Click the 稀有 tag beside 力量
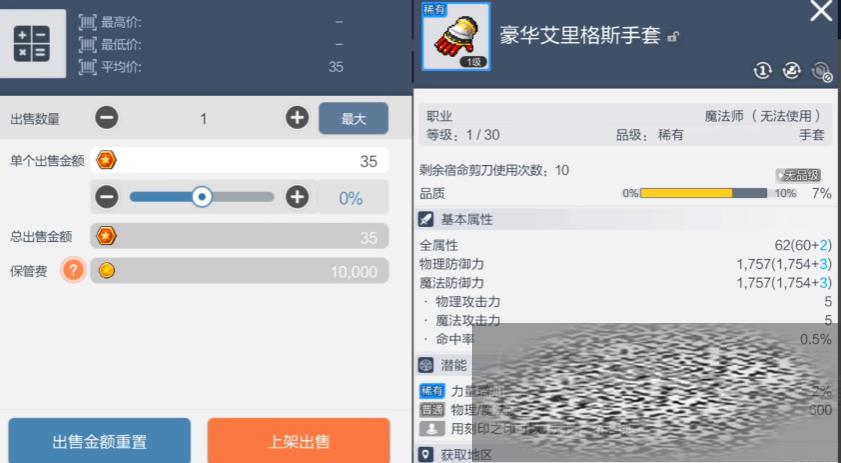The image size is (841, 463). tap(432, 391)
